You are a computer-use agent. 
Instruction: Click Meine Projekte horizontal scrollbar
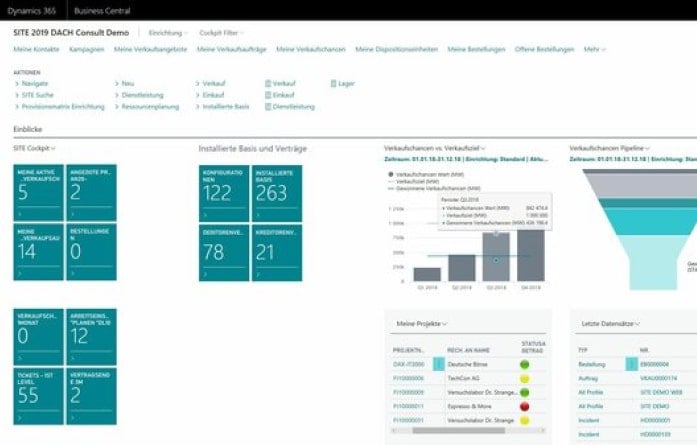click(459, 430)
